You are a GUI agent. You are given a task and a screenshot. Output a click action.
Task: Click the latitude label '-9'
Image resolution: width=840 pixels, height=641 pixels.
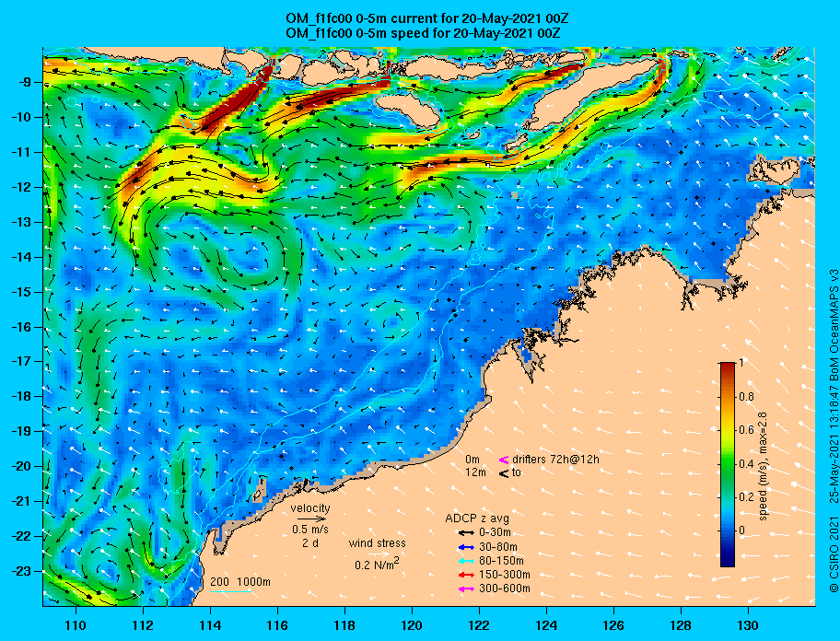click(27, 83)
